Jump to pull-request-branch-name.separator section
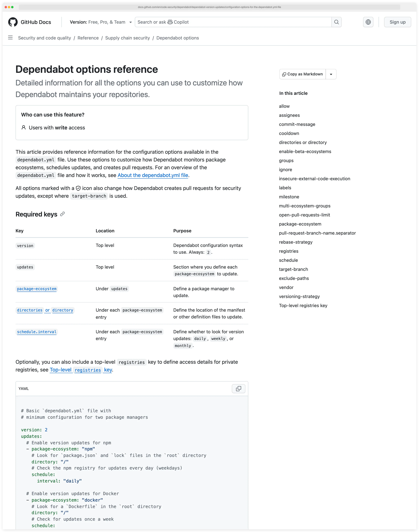 [x=317, y=233]
